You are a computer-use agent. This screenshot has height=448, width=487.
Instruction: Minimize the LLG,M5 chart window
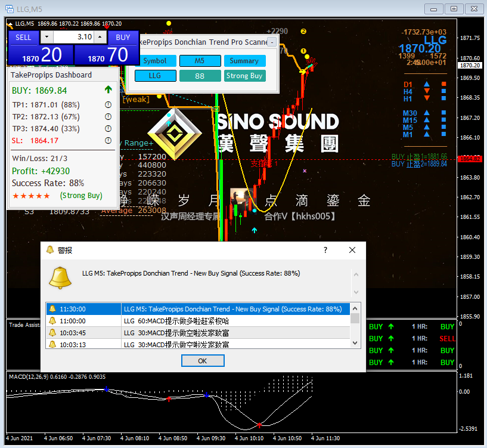433,9
